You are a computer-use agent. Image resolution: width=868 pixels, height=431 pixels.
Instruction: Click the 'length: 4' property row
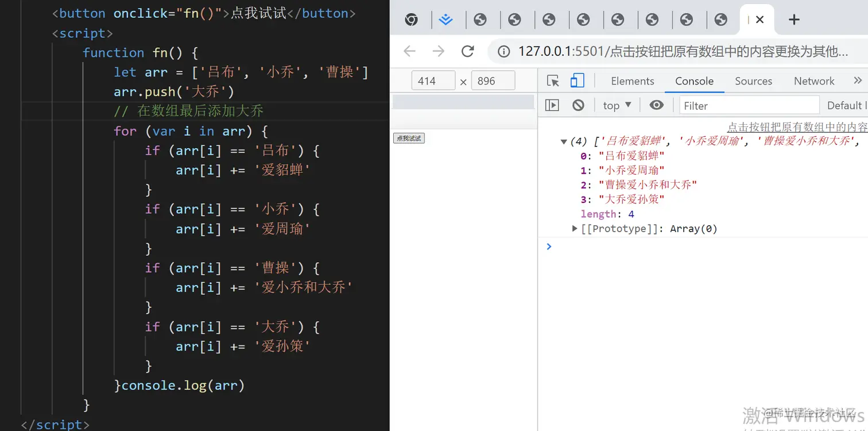point(607,214)
